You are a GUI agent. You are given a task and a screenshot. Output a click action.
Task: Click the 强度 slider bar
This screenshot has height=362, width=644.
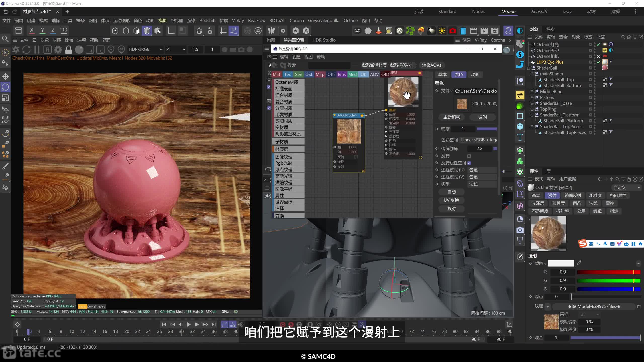[x=487, y=129]
